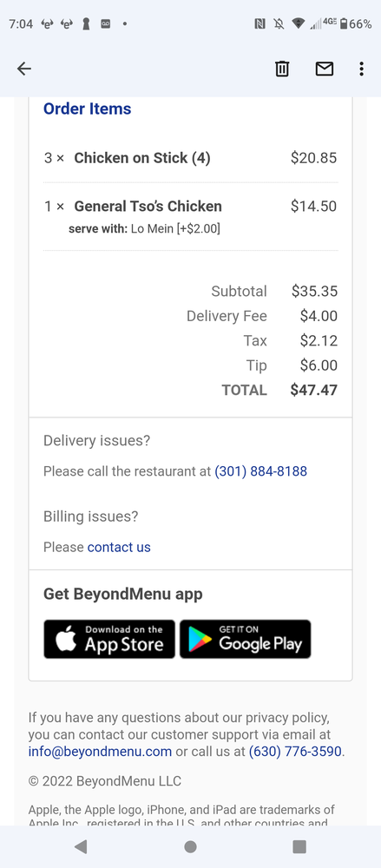Tap the battery 66% status icon
Image resolution: width=381 pixels, height=868 pixels.
(355, 23)
